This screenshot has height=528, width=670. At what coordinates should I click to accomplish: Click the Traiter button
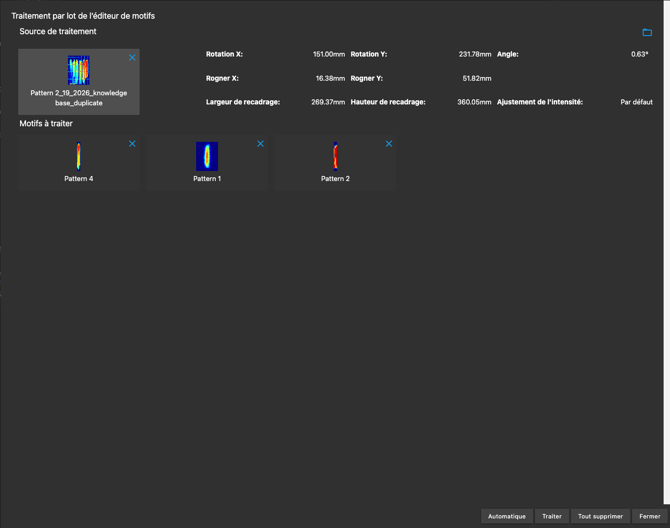tap(551, 516)
